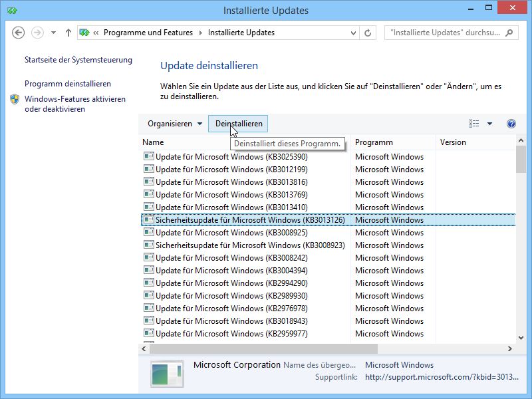Click the icon of update KB2989930
The image size is (532, 399).
coord(148,295)
